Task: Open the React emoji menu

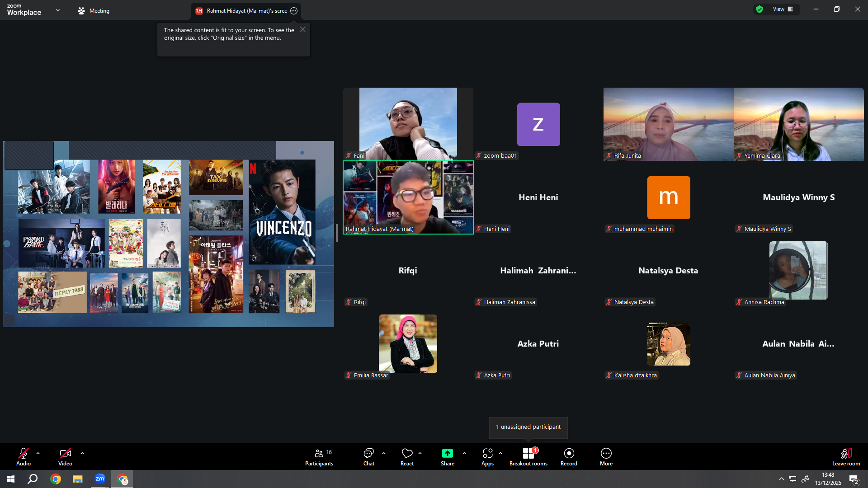Action: click(407, 456)
